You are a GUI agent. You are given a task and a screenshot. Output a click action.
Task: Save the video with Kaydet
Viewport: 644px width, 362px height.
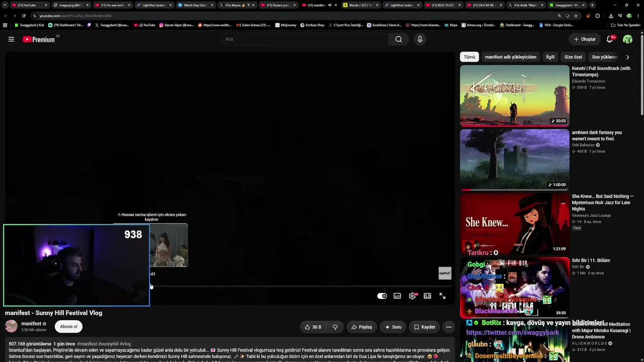(424, 327)
